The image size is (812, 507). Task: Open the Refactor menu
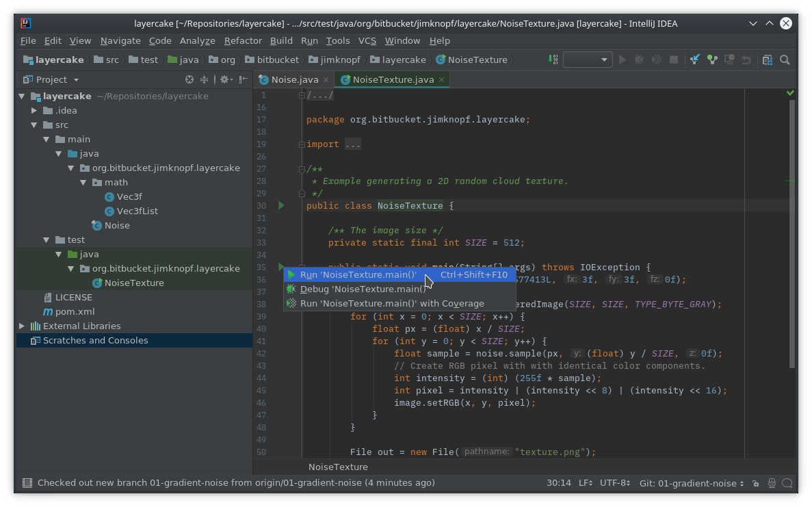(243, 40)
